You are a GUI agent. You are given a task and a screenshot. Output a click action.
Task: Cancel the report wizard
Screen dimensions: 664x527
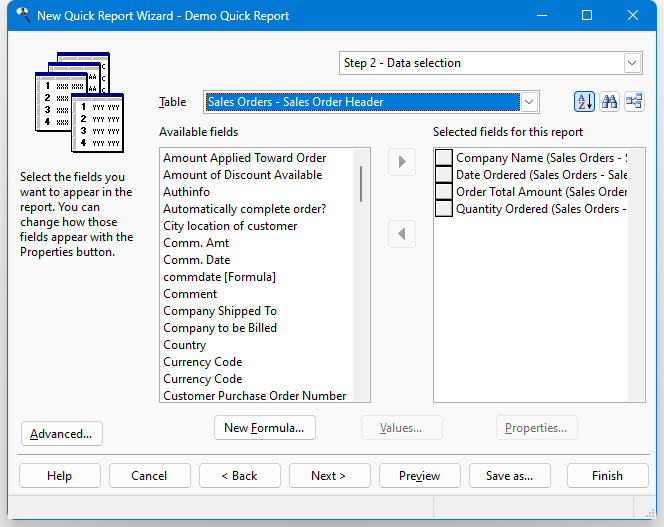coord(149,476)
